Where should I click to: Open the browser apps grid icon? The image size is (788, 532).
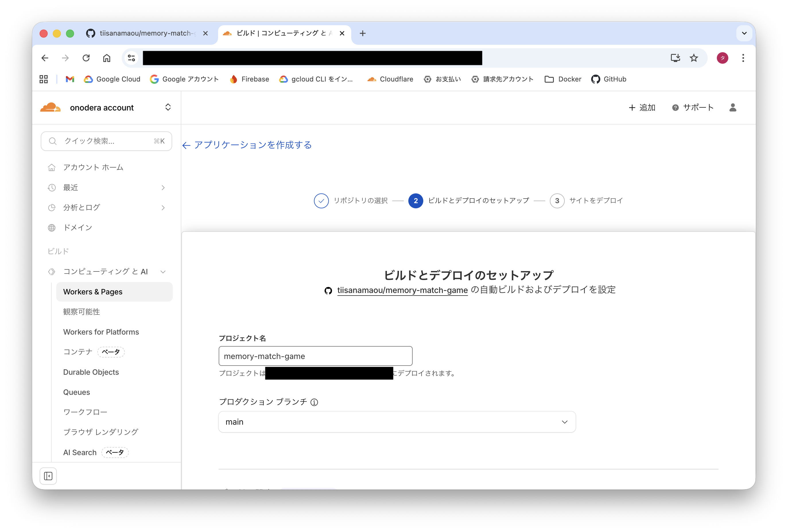[44, 79]
